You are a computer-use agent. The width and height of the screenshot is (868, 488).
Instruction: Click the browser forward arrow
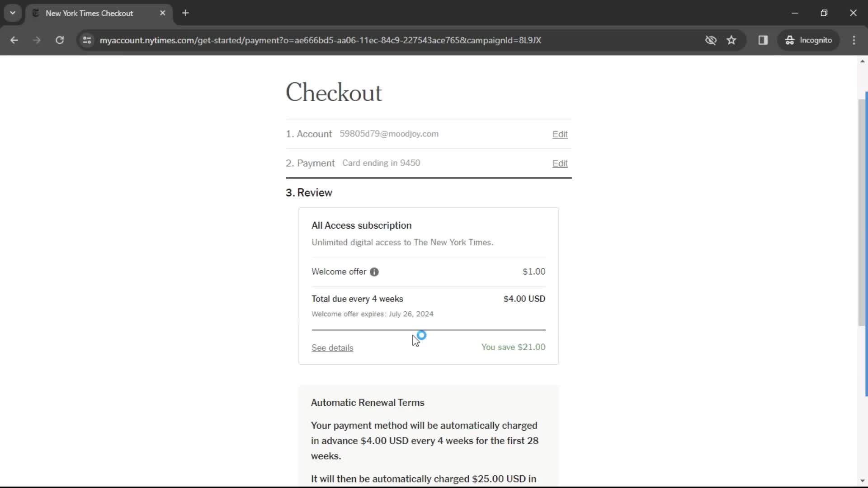coord(37,40)
